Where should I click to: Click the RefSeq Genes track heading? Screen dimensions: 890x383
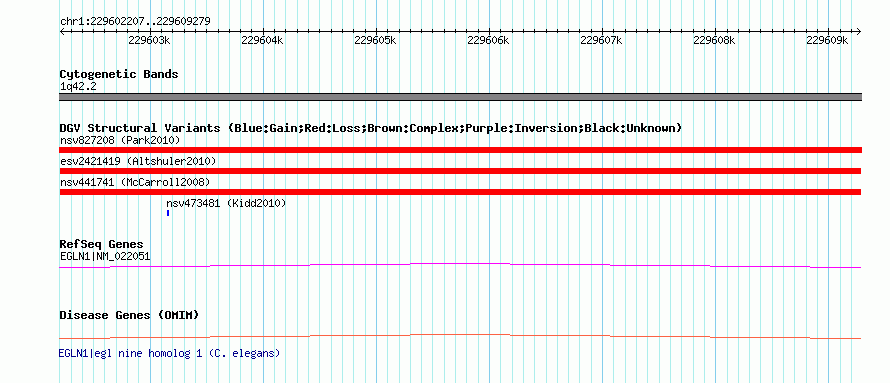(x=102, y=245)
